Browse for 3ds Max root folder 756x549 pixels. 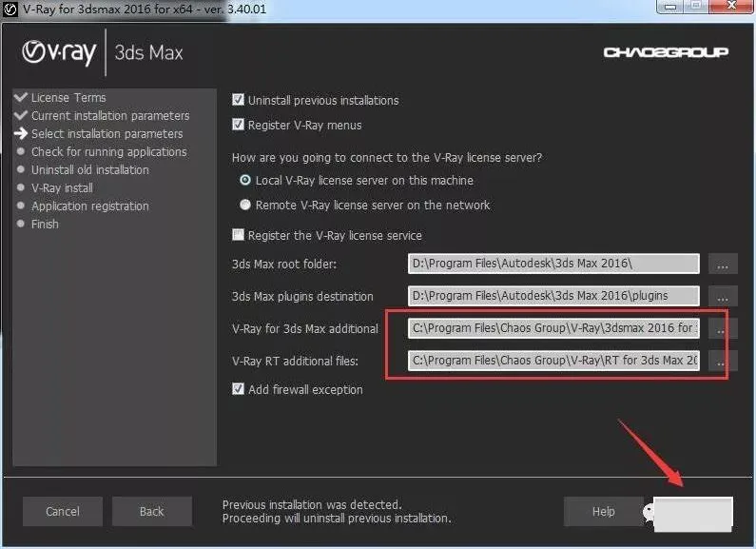[723, 264]
